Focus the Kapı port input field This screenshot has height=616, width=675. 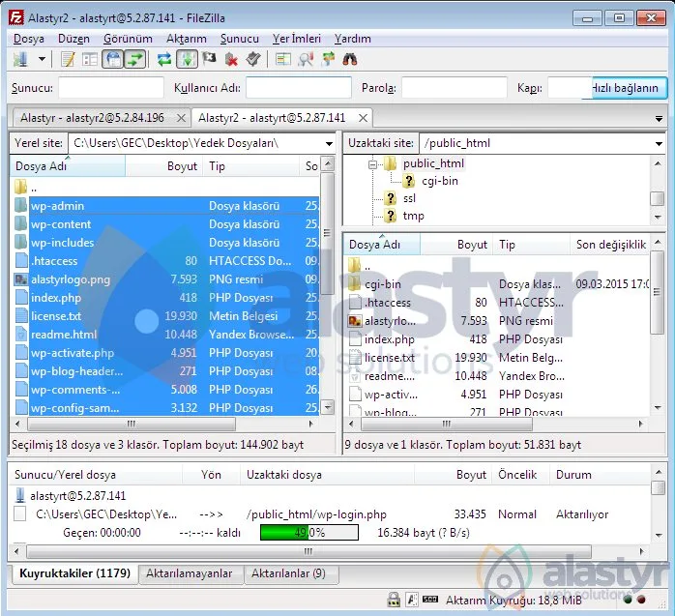point(569,88)
